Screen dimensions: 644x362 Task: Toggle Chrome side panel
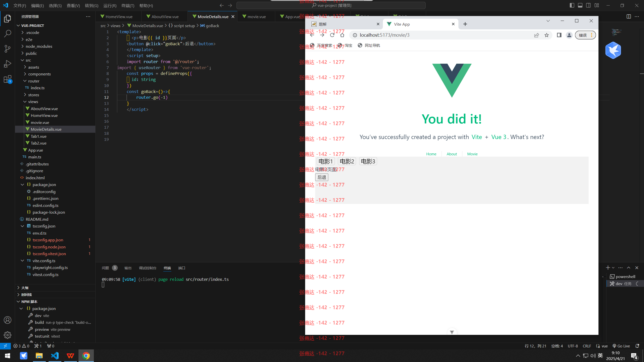(x=559, y=35)
